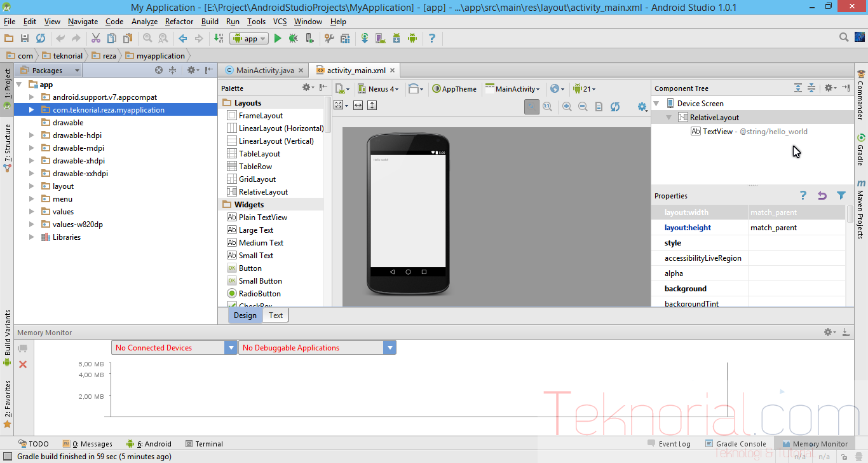Image resolution: width=868 pixels, height=463 pixels.
Task: Open the Event Log panel
Action: click(x=669, y=444)
